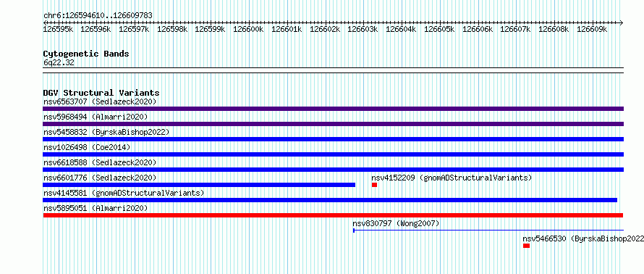Click the purple bar for nsv5968494

point(333,124)
